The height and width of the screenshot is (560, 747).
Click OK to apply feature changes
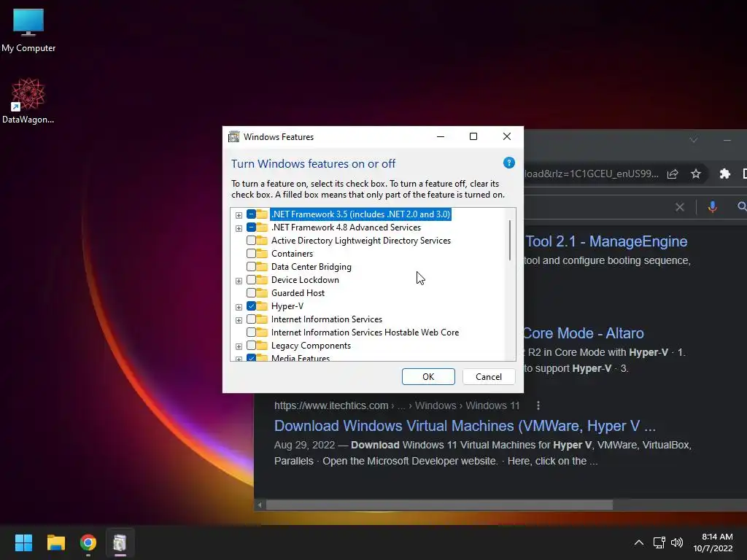click(428, 377)
